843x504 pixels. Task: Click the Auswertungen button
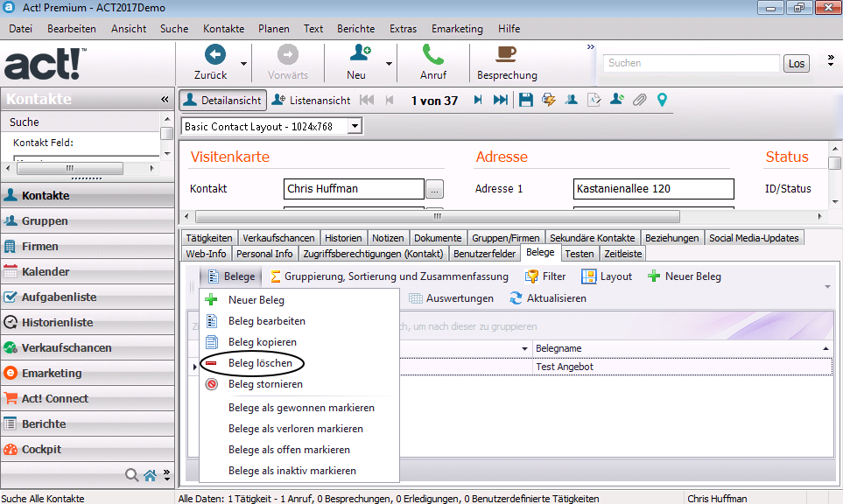pyautogui.click(x=451, y=298)
